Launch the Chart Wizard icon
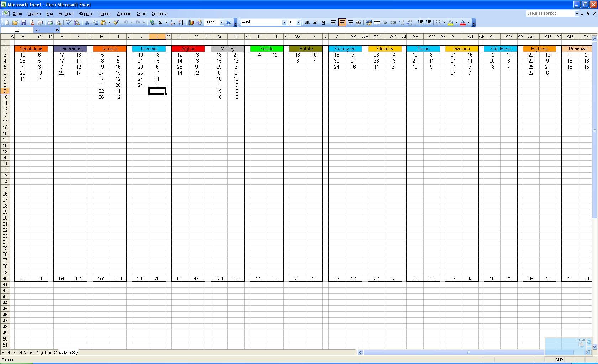598x364 pixels. click(191, 22)
